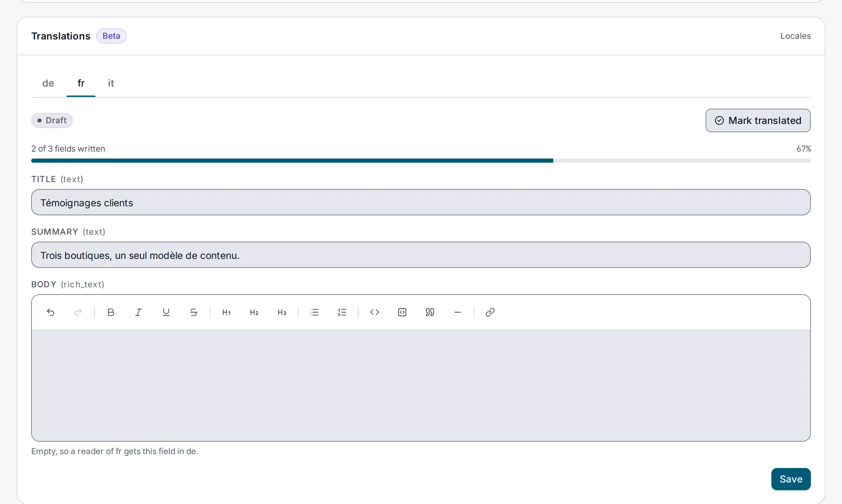Insert a code block
This screenshot has width=842, height=504.
point(402,312)
